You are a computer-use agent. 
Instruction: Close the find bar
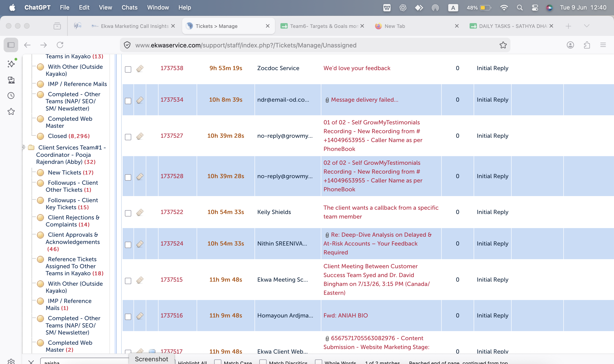click(31, 362)
